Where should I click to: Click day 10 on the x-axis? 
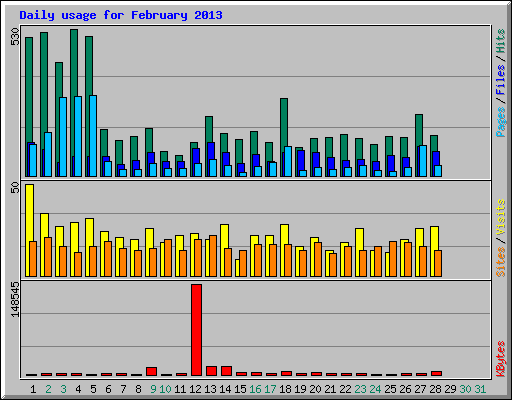(x=165, y=389)
